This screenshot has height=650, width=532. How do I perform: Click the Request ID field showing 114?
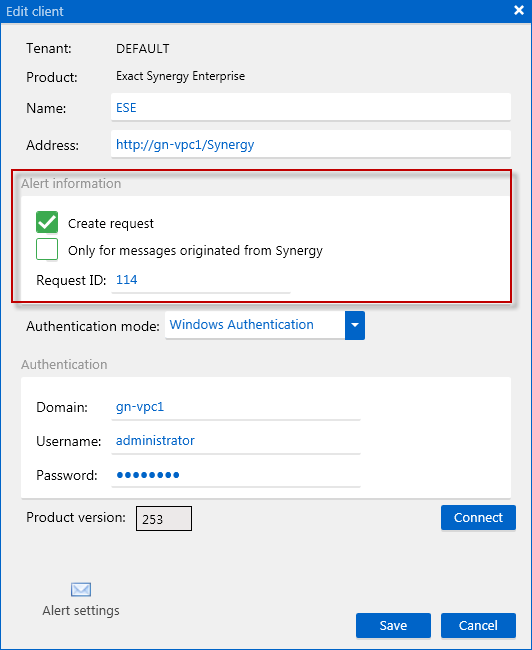pos(201,280)
